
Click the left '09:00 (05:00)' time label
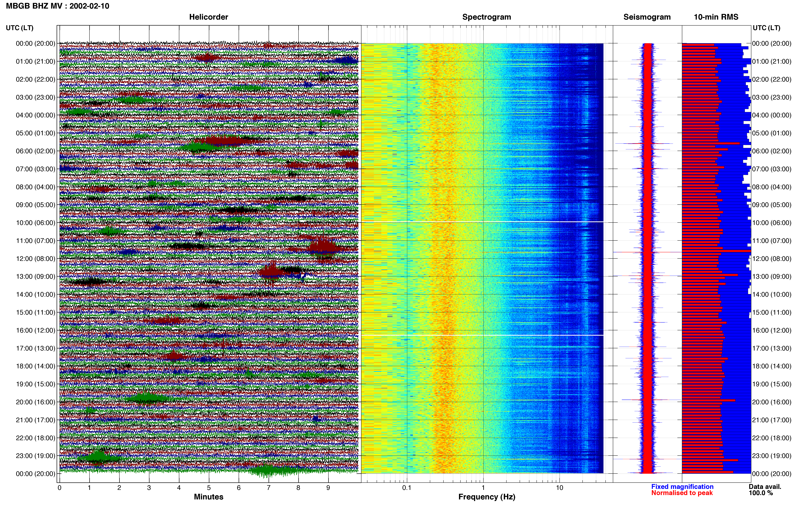click(36, 205)
